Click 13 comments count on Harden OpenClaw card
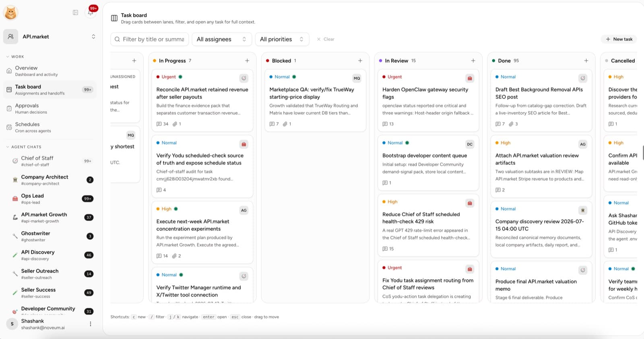 388,124
